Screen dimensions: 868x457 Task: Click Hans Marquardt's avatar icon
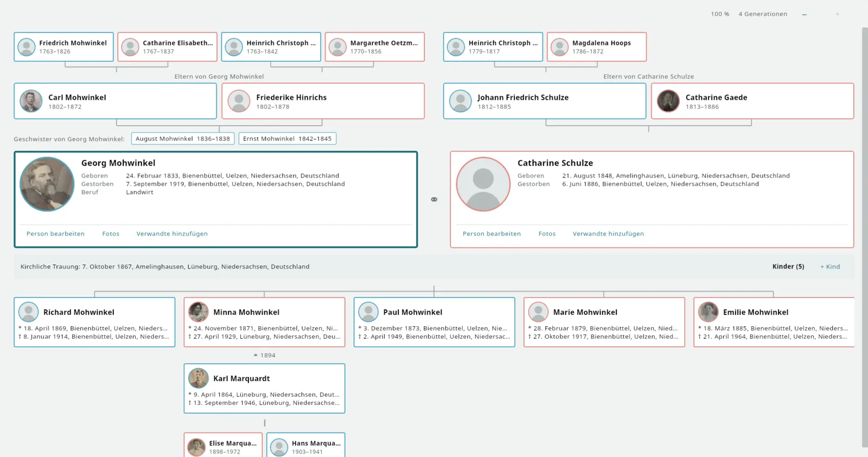click(279, 447)
